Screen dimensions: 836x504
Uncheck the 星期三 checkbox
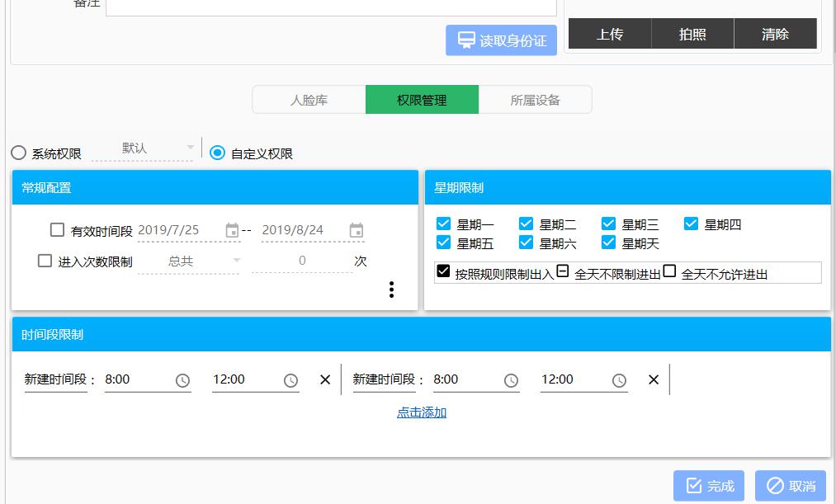[608, 222]
